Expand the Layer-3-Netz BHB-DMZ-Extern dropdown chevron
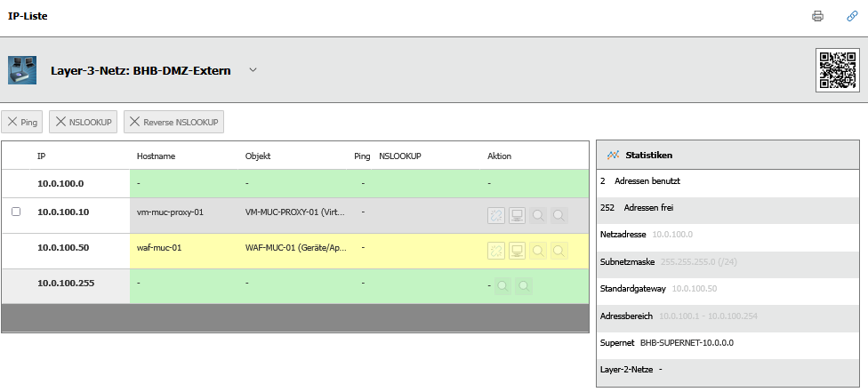Screen dimensions: 868x392 [x=253, y=70]
